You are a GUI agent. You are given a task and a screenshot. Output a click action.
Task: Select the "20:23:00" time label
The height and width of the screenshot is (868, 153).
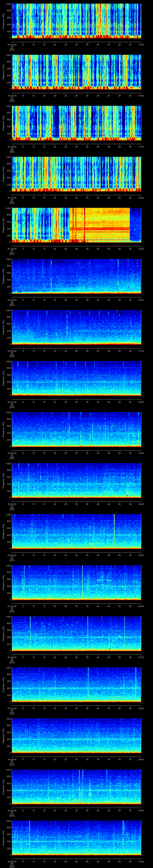coord(12,504)
